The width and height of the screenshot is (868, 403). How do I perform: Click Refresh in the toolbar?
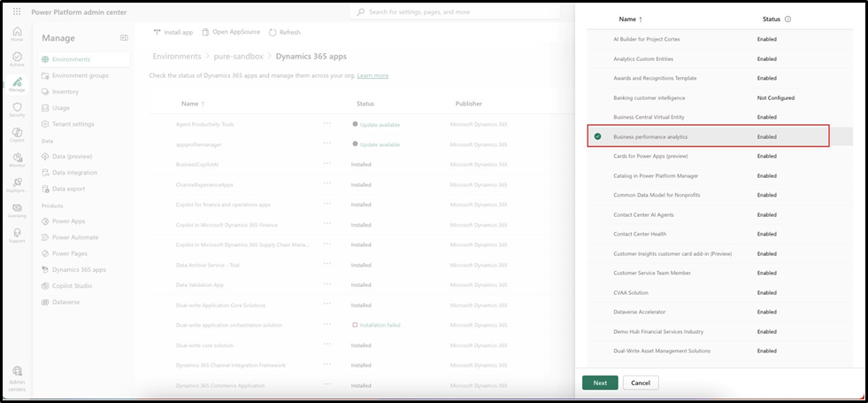coord(285,32)
